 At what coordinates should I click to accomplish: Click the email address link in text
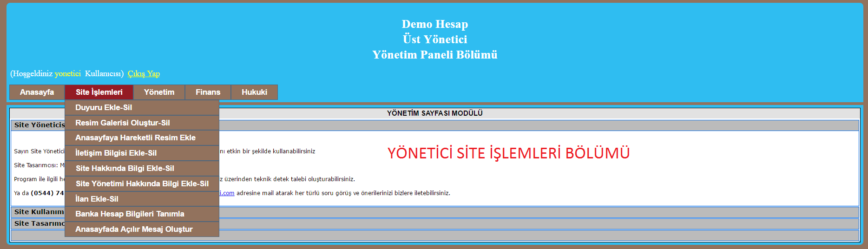coord(227,193)
